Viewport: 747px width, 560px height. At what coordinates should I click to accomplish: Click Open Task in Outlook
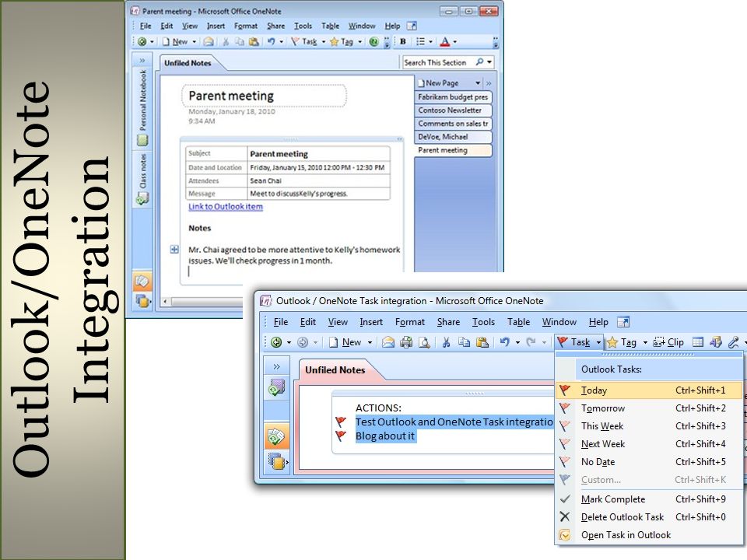point(649,535)
